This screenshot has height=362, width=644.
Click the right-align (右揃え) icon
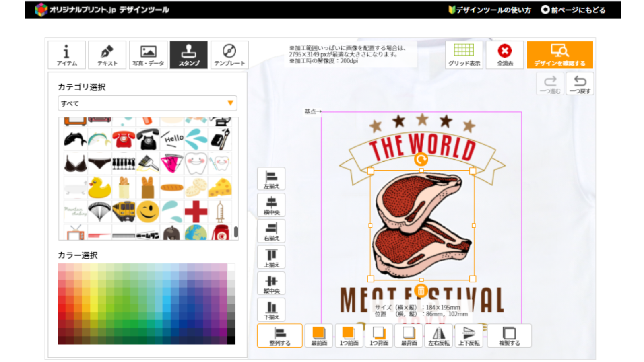coord(271,231)
